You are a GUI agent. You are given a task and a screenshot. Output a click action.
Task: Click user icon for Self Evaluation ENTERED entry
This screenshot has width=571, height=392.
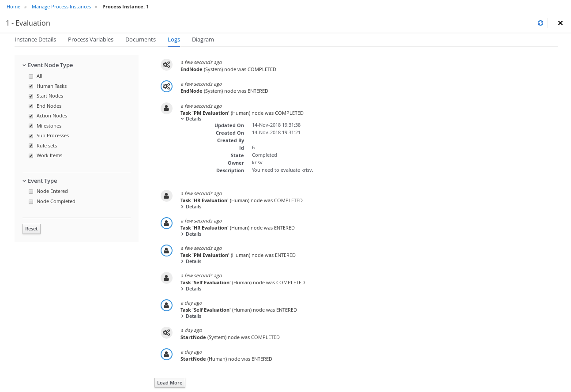[166, 305]
